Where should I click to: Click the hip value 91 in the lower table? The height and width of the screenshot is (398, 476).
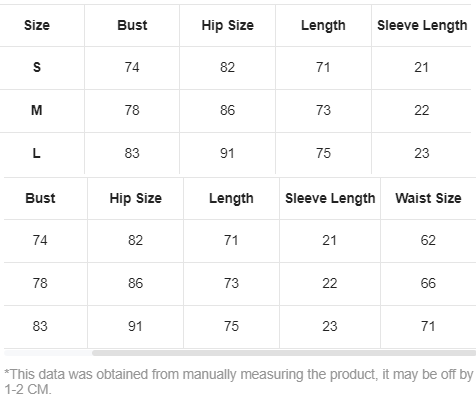(135, 326)
